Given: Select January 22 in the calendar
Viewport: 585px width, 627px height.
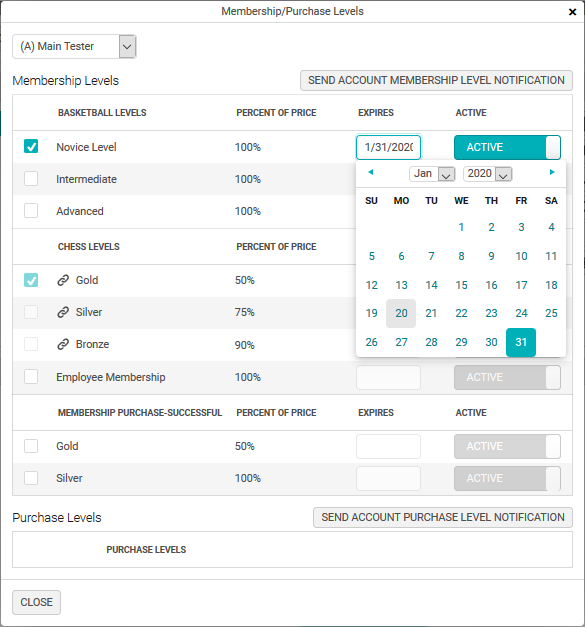Looking at the screenshot, I should (x=461, y=313).
